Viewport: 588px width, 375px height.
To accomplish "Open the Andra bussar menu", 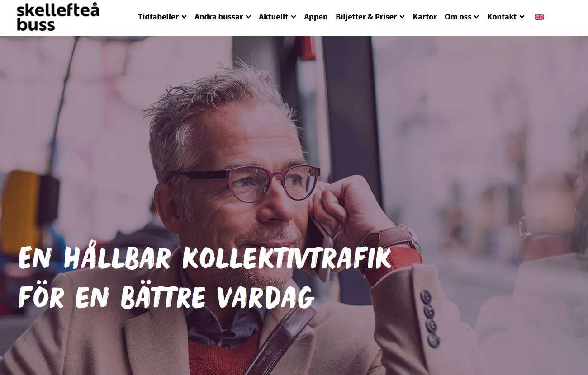I will coord(219,17).
